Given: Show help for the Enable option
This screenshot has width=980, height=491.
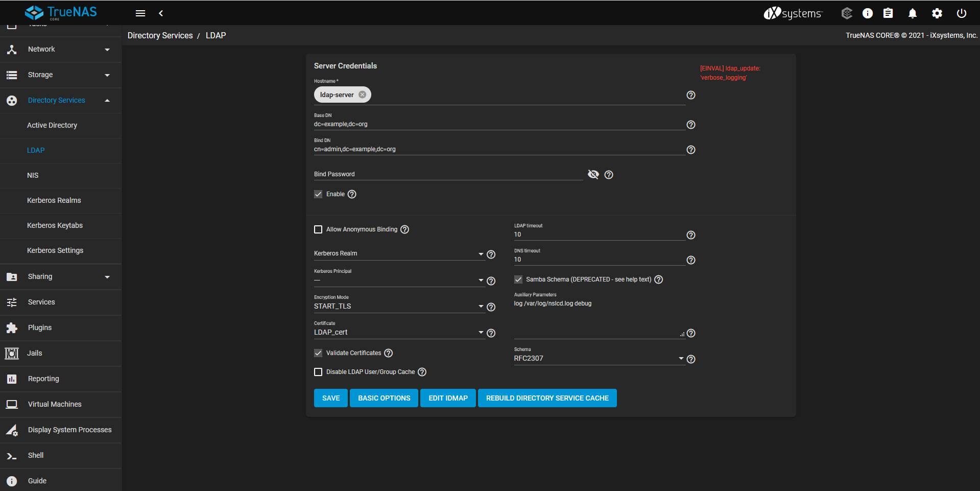Looking at the screenshot, I should click(x=352, y=194).
